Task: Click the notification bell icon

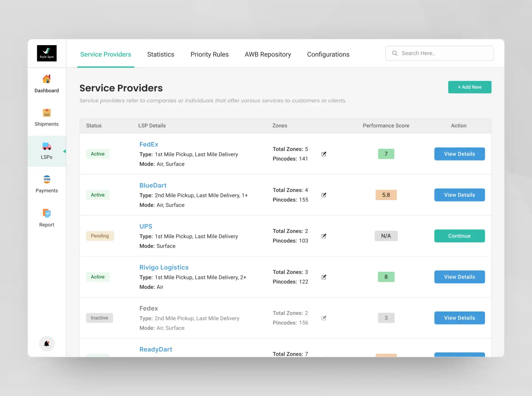Action: [47, 343]
